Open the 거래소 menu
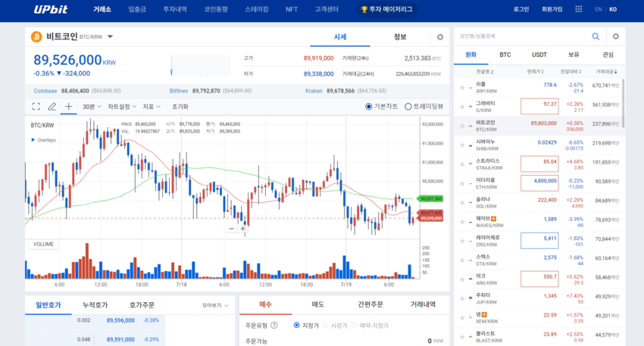 pos(102,9)
